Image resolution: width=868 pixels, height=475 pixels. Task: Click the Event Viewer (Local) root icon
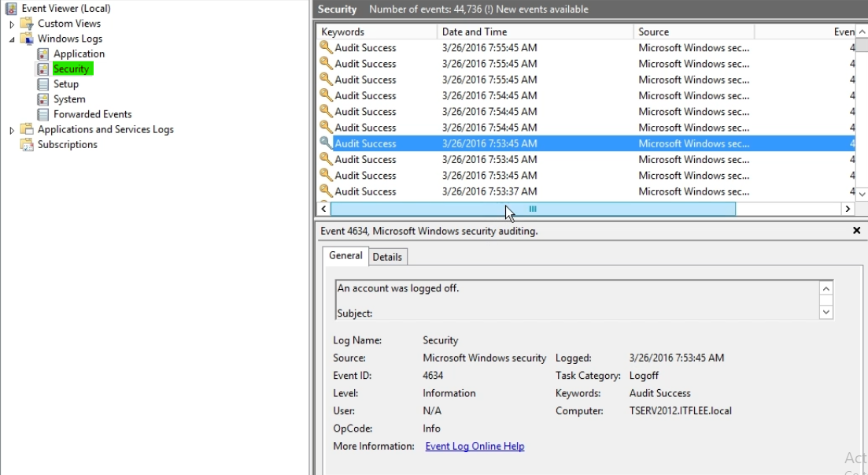(x=12, y=9)
